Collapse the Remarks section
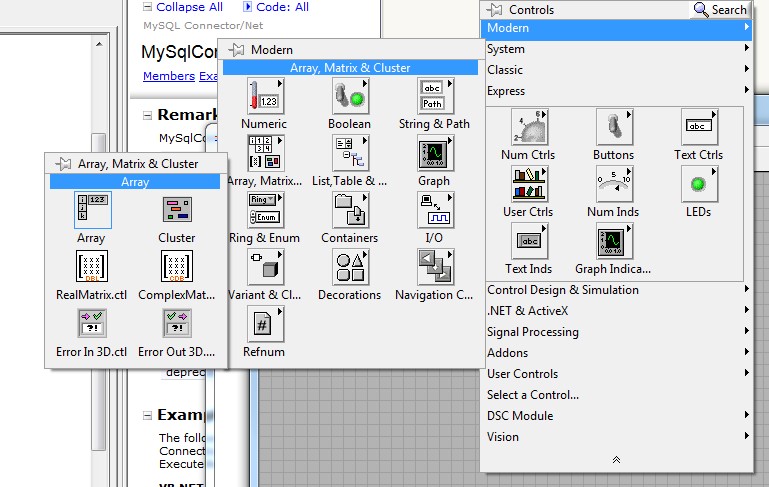The image size is (769, 487). 147,115
